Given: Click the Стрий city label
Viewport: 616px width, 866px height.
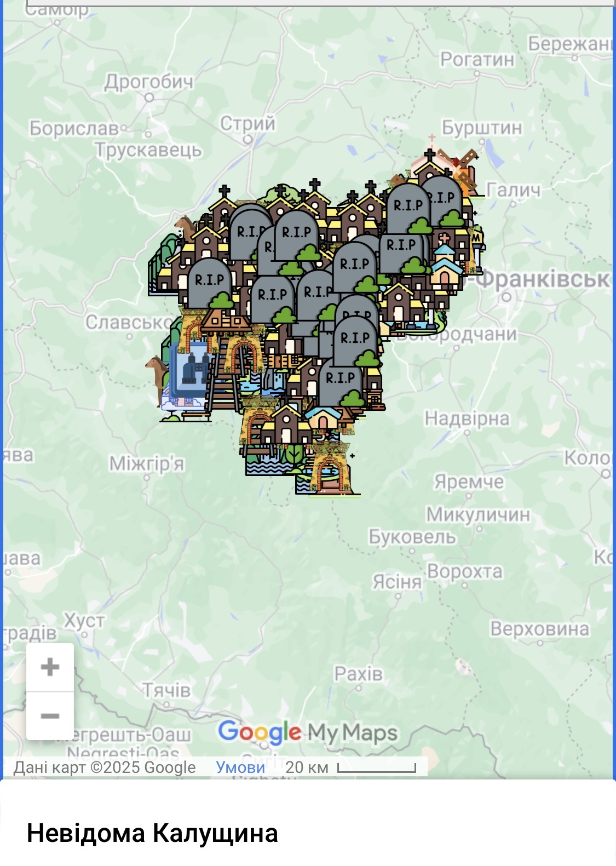Looking at the screenshot, I should point(248,123).
